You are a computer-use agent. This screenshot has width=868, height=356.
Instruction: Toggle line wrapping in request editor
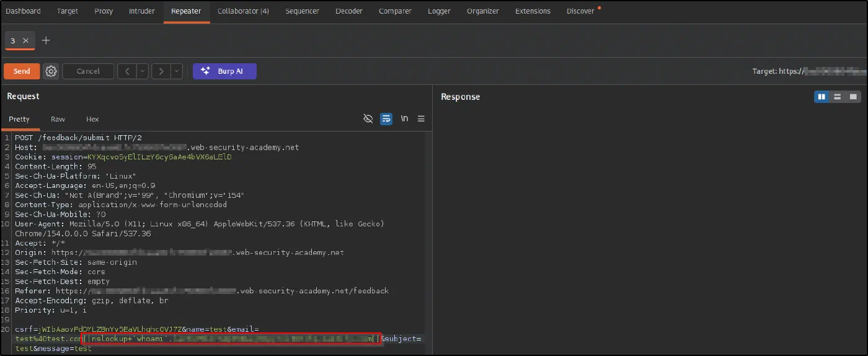click(386, 119)
